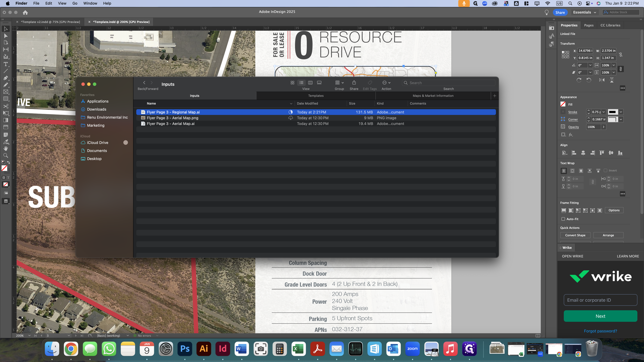Open stroke weight dropdown
Viewport: 644px width, 362px height.
click(x=604, y=112)
